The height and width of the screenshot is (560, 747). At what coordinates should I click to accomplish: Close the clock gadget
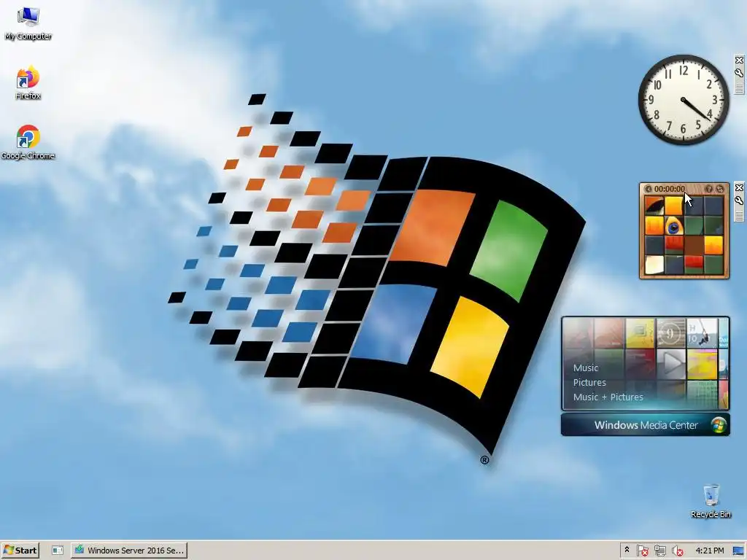coord(739,60)
